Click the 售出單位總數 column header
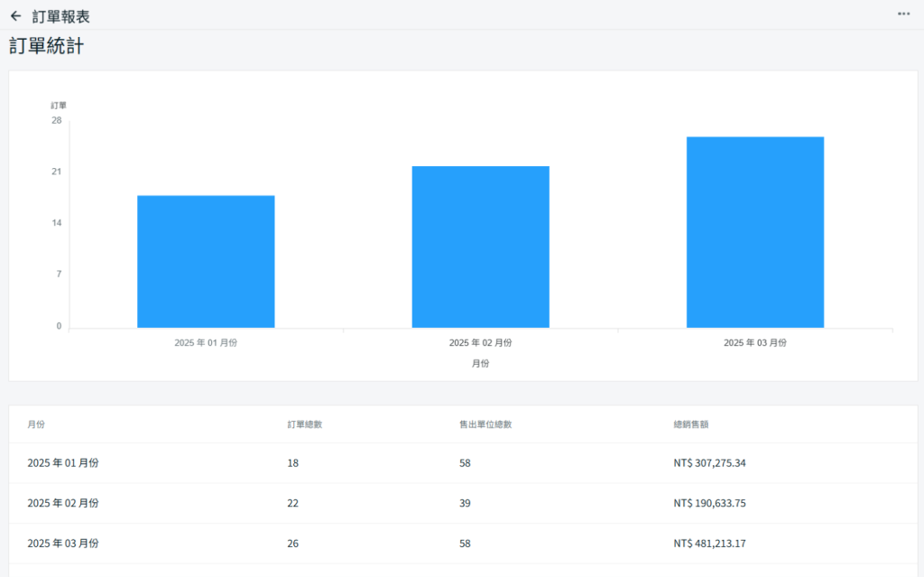Screen dimensions: 924x577 click(485, 424)
